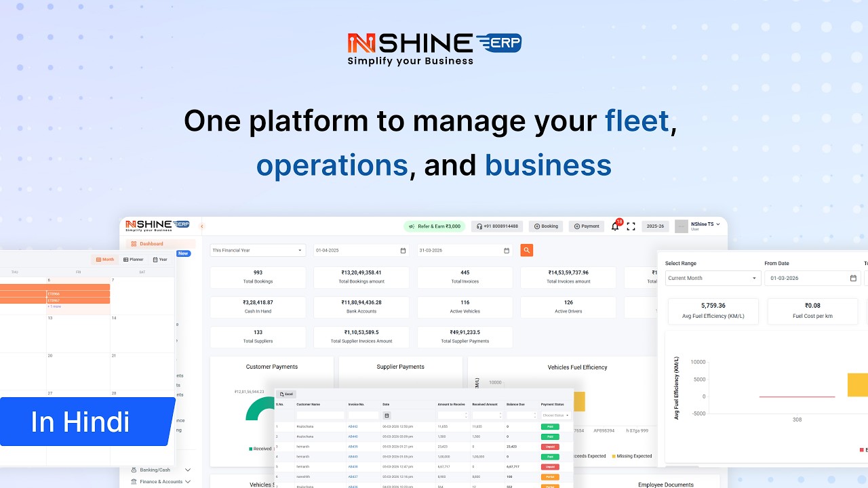The width and height of the screenshot is (868, 488).
Task: Click the Received legend entry in Customer Payments
Action: pos(260,449)
